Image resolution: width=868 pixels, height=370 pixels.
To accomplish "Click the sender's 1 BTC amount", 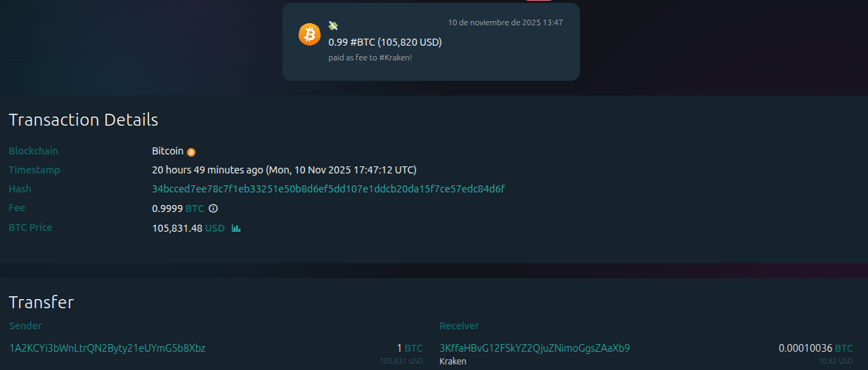I will pyautogui.click(x=410, y=348).
